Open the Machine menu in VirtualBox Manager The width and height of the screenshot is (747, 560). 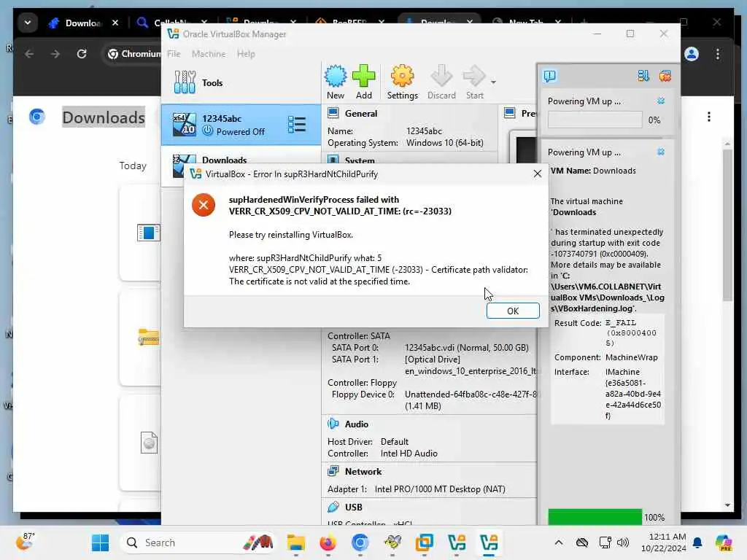point(209,54)
